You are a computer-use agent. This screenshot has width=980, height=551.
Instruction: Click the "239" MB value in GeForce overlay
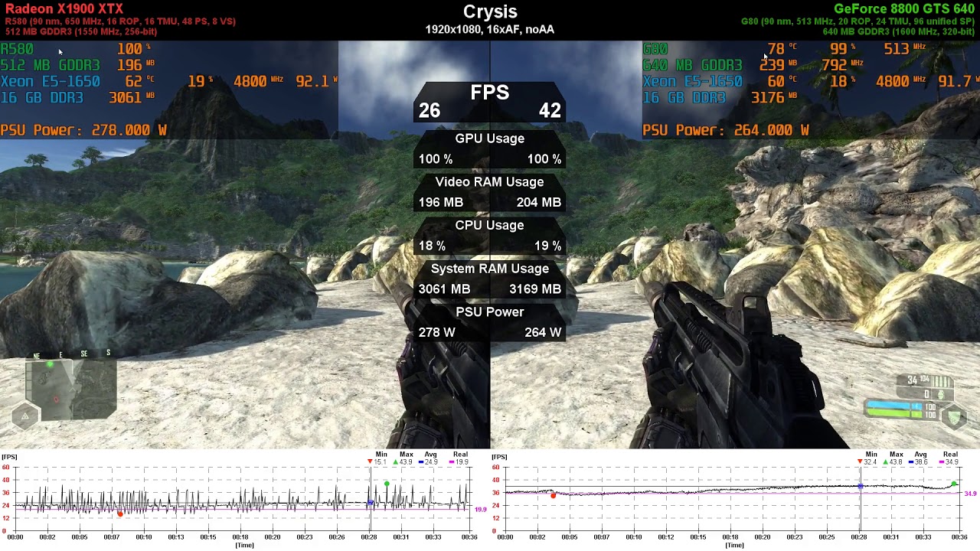772,65
